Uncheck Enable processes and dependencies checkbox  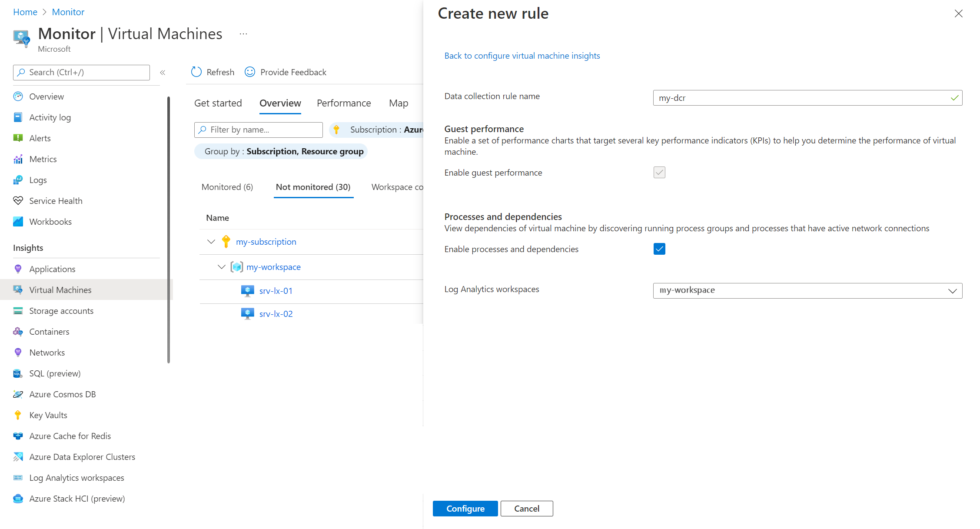659,249
